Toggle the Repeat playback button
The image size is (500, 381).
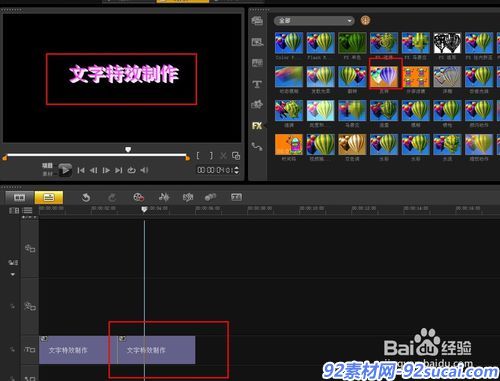(x=131, y=170)
